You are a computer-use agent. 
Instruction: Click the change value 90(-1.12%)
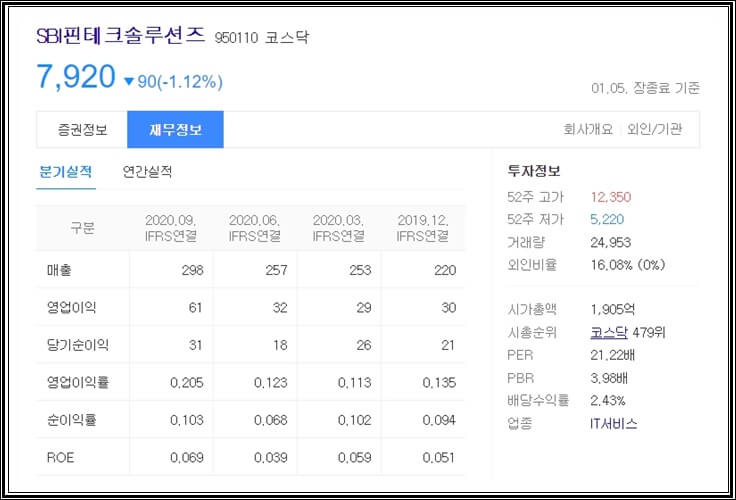click(180, 82)
